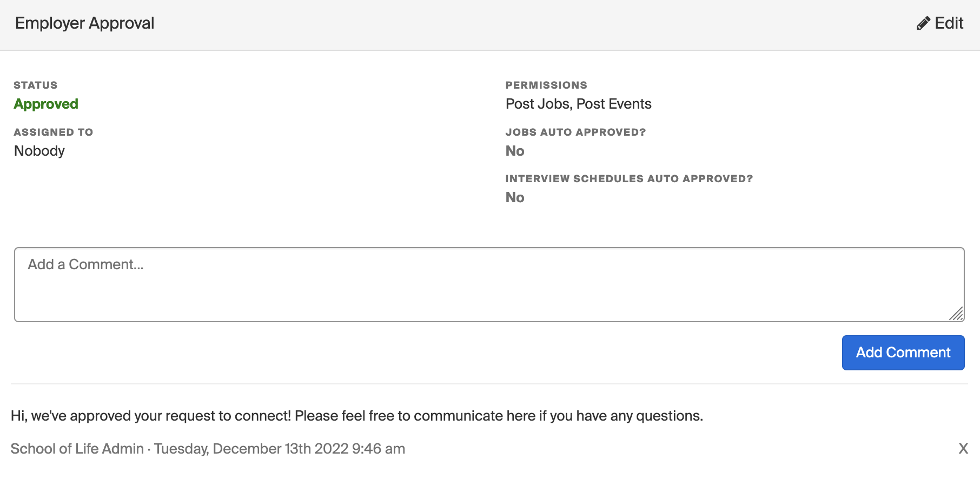980x479 pixels.
Task: Click the comment box resize handle
Action: coord(956,314)
